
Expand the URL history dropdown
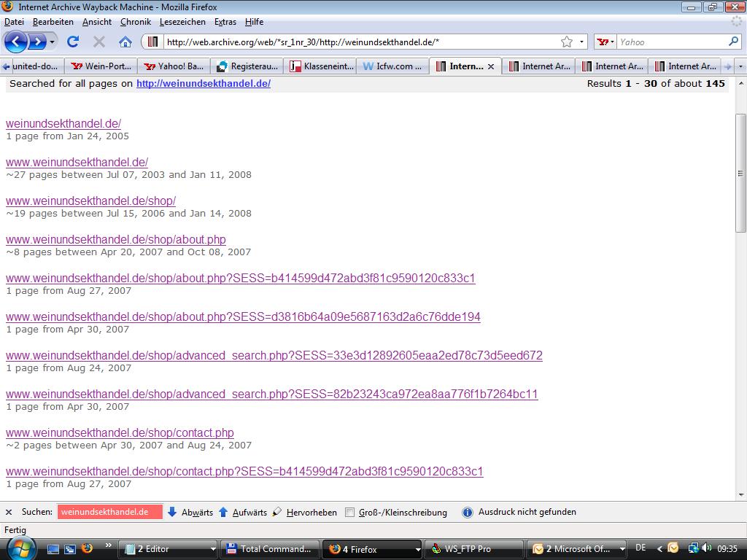click(582, 42)
